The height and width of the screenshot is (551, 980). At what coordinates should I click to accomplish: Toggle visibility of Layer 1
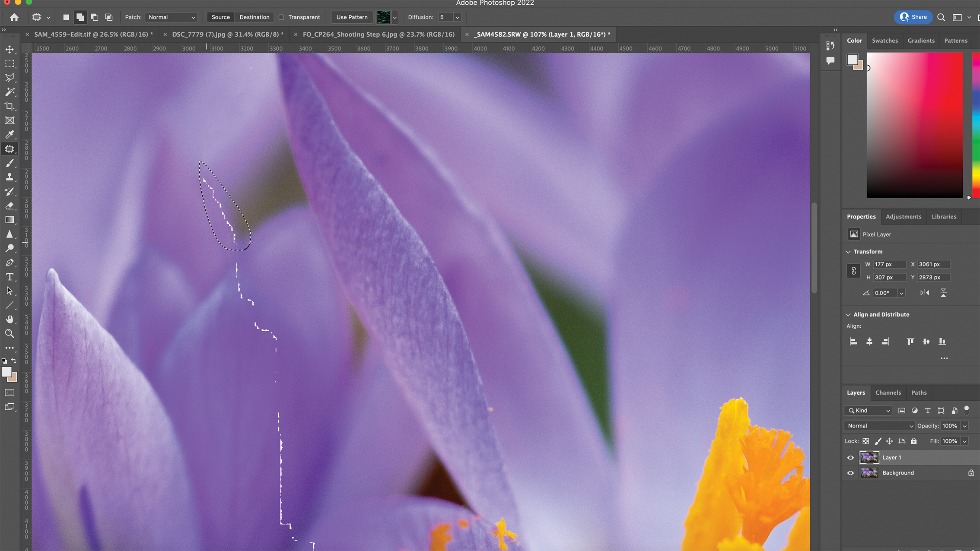click(850, 457)
